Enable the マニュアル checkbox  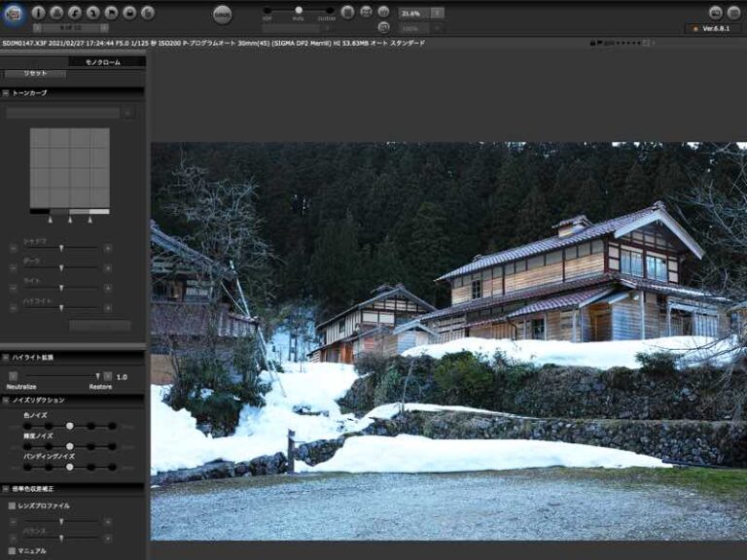click(12, 550)
